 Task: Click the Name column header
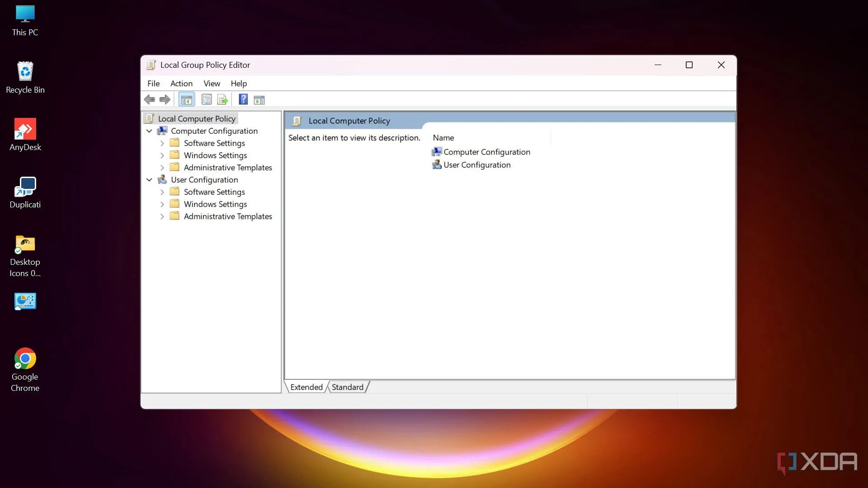click(x=443, y=138)
